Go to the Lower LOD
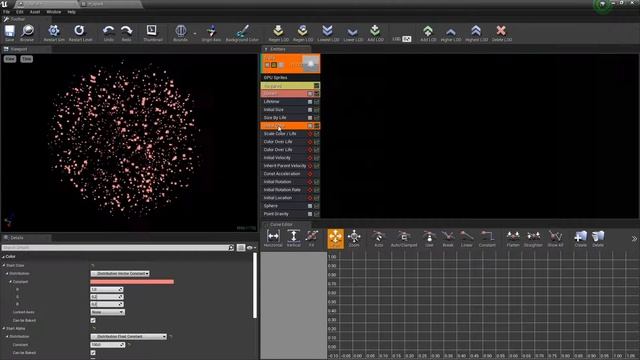 [353, 33]
